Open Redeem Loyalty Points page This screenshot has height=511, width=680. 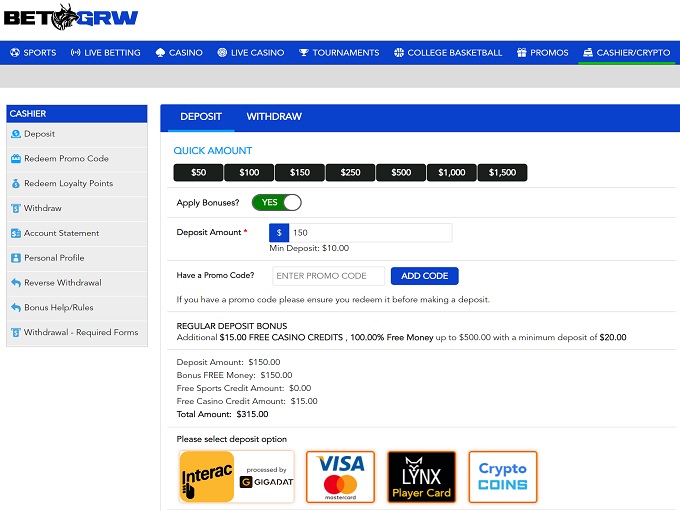68,184
